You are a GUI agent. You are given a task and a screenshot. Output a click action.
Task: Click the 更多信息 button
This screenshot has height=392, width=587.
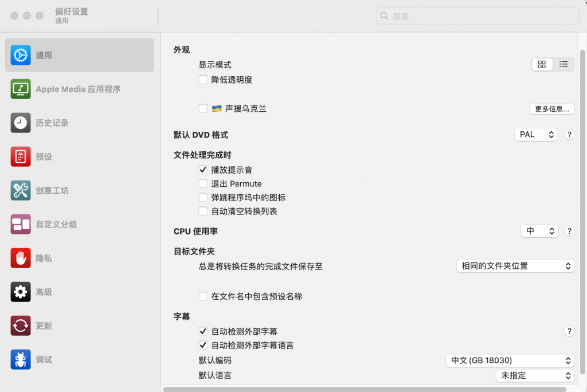pos(551,109)
